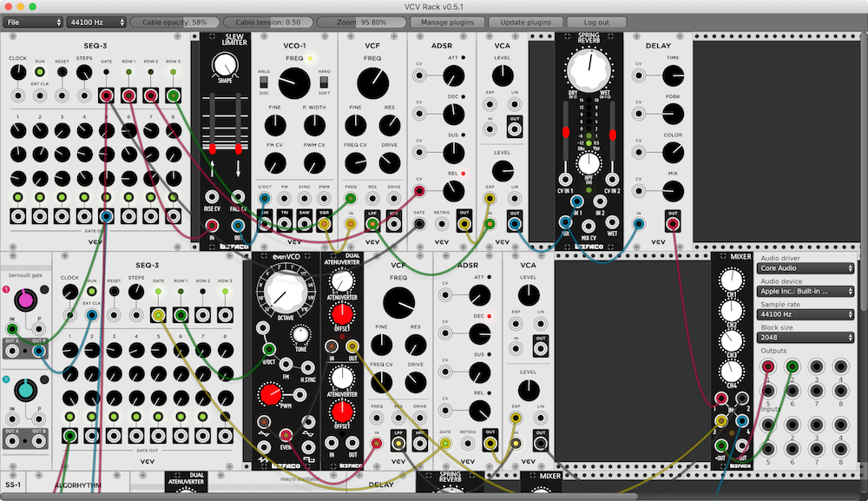
Task: Open the Audio driver Core Audio dropdown
Action: (x=805, y=268)
